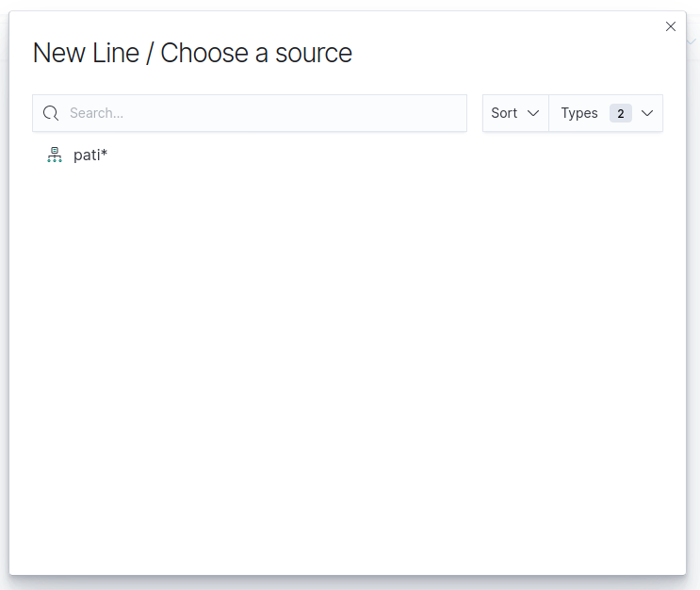Image resolution: width=700 pixels, height=590 pixels.
Task: Click the blank space between search and Sort
Action: [x=475, y=113]
